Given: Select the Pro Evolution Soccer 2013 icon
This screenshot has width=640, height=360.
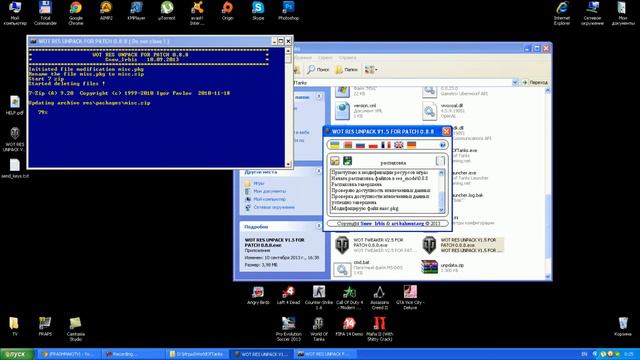Looking at the screenshot, I should coord(289,329).
